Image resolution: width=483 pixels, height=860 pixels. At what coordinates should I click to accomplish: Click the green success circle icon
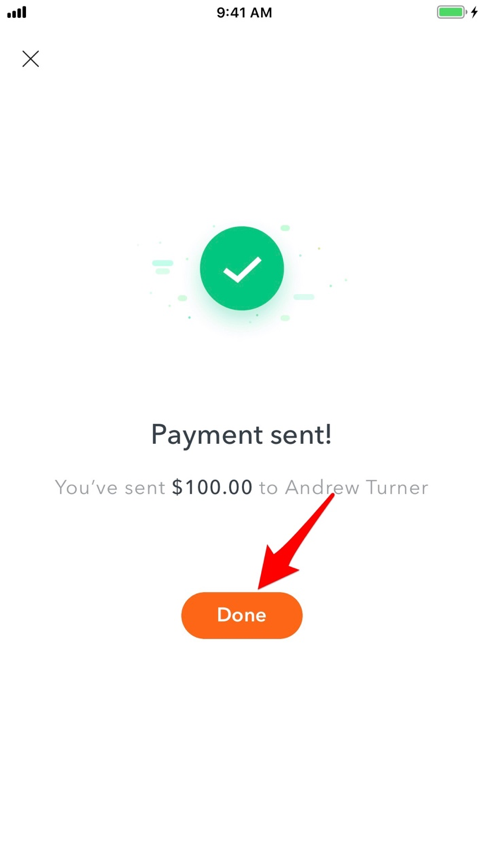242,268
